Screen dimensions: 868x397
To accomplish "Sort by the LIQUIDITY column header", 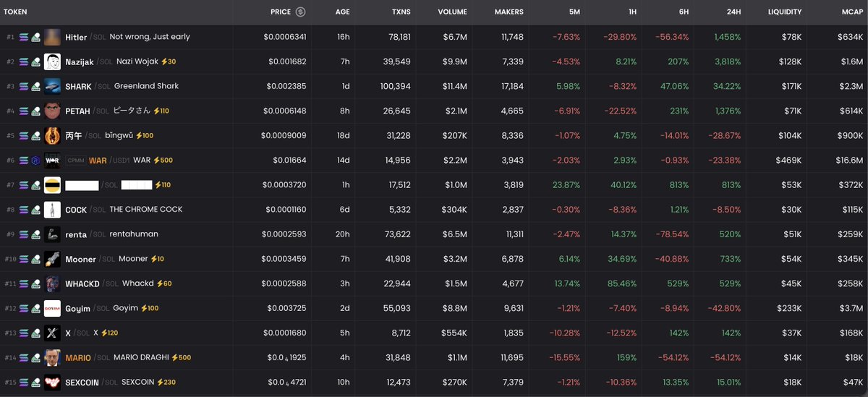I will pyautogui.click(x=785, y=12).
